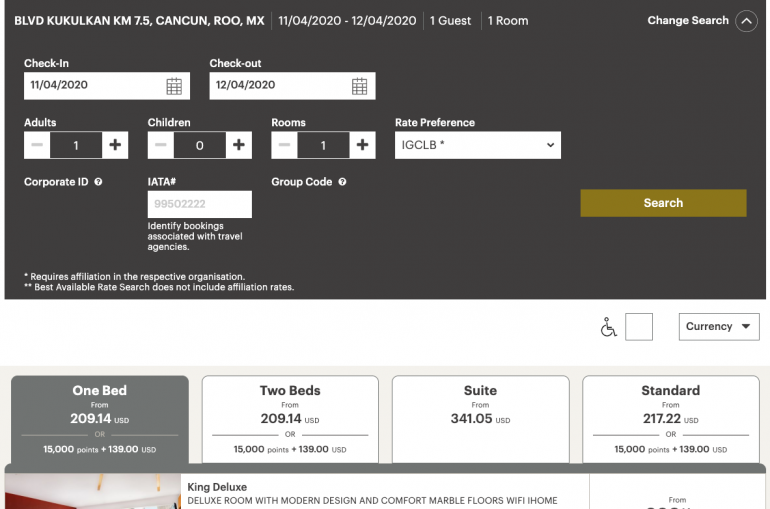Collapse the Change Search panel
The height and width of the screenshot is (509, 770).
[746, 21]
